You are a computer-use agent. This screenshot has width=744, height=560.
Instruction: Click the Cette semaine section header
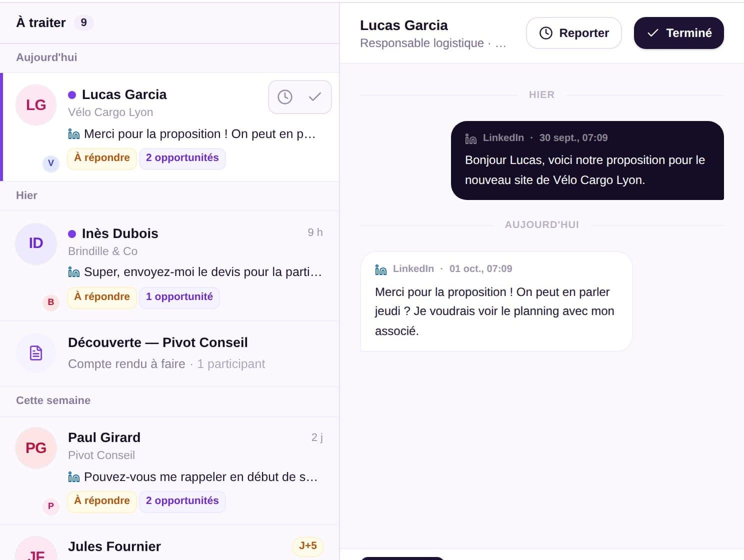click(x=53, y=400)
